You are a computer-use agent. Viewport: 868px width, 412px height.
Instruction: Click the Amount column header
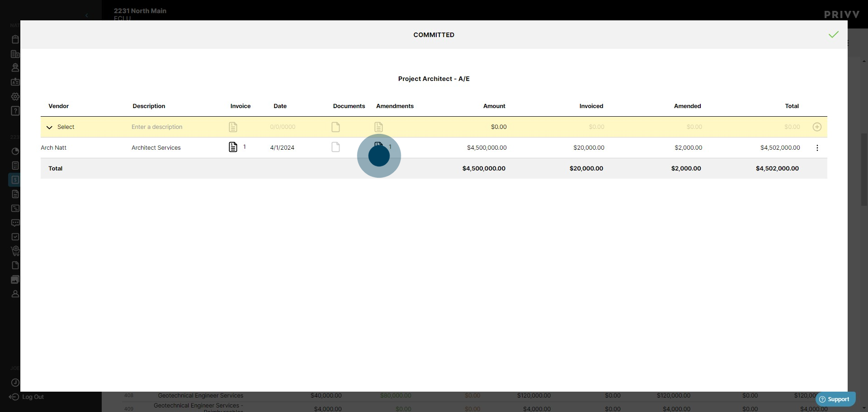(x=494, y=106)
